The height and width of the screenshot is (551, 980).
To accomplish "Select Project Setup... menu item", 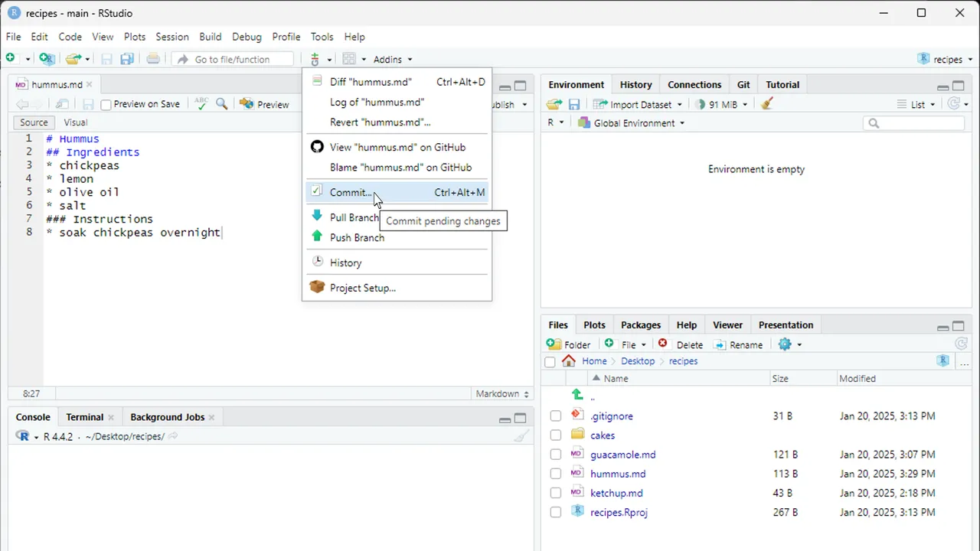I will tap(397, 288).
